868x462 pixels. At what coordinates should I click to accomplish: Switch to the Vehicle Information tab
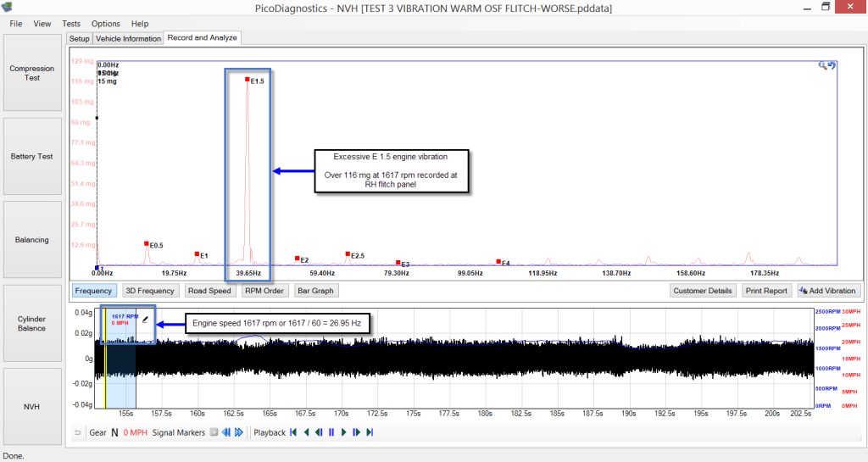pyautogui.click(x=129, y=39)
